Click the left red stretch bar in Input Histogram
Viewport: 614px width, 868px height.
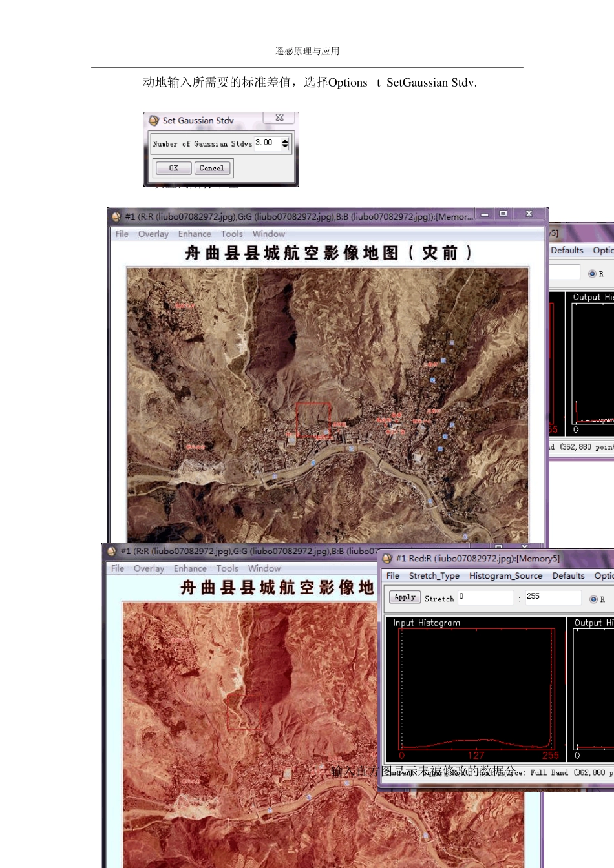(x=401, y=689)
